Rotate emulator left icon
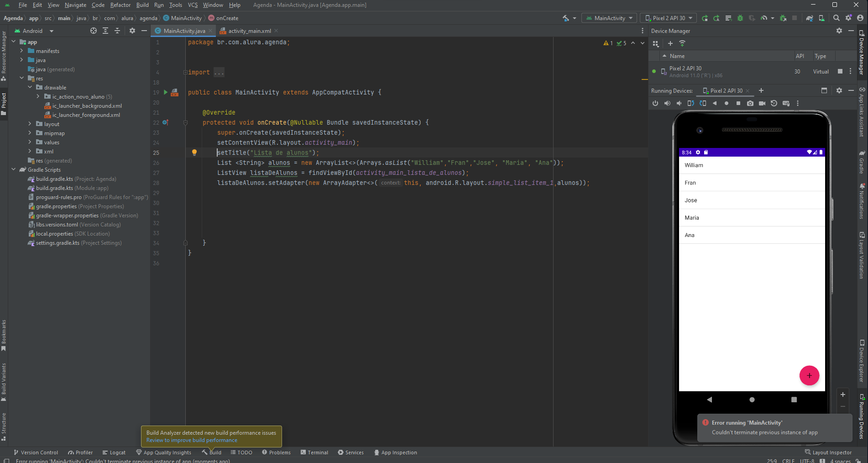 tap(691, 103)
